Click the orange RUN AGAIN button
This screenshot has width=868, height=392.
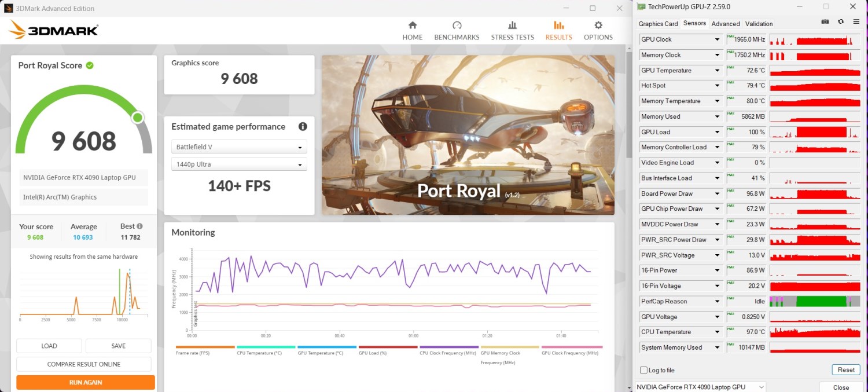pyautogui.click(x=86, y=382)
